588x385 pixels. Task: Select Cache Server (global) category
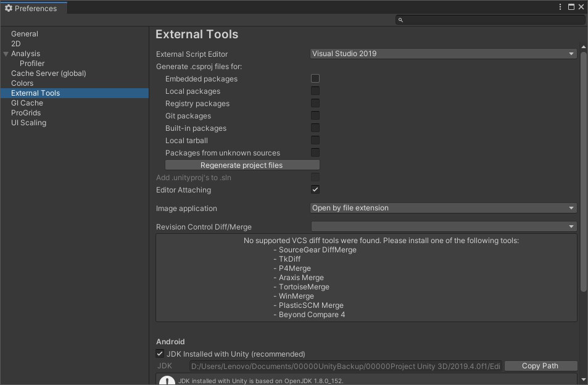pos(48,73)
